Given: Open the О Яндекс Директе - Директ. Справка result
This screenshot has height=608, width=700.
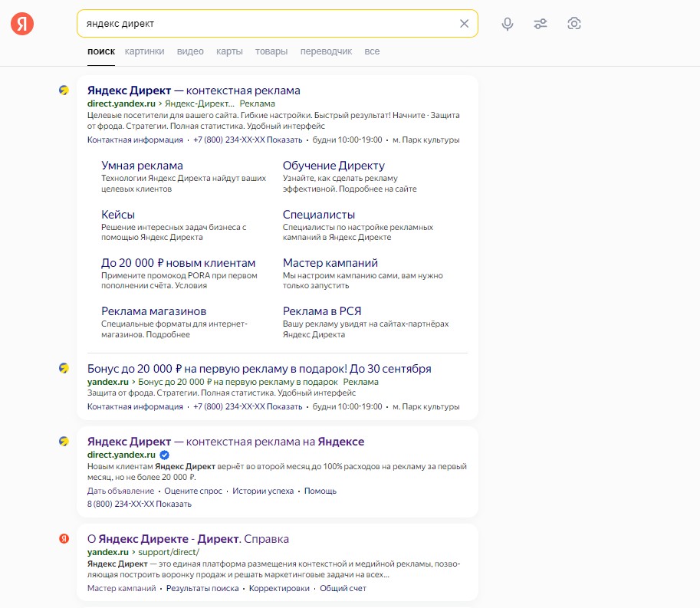Looking at the screenshot, I should click(188, 539).
